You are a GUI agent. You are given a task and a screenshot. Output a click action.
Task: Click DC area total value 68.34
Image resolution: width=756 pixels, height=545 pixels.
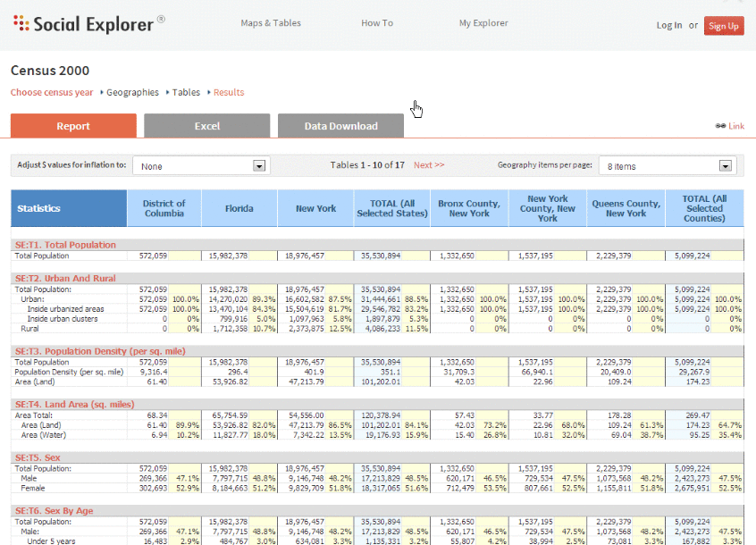[156, 415]
